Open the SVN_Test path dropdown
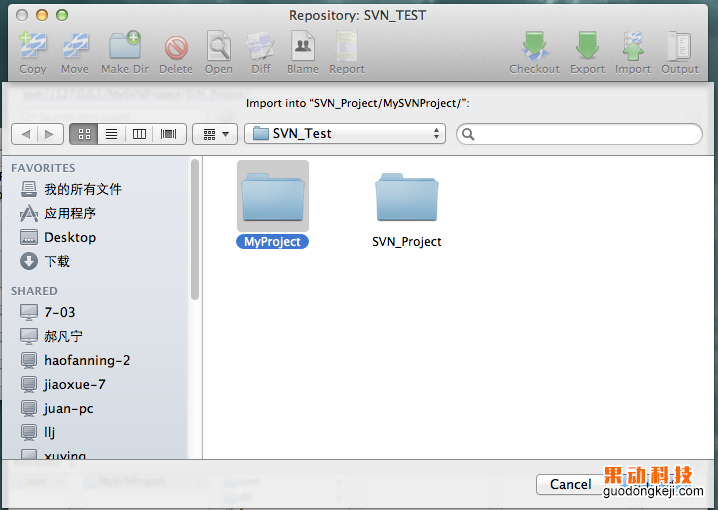The width and height of the screenshot is (718, 510). point(345,134)
